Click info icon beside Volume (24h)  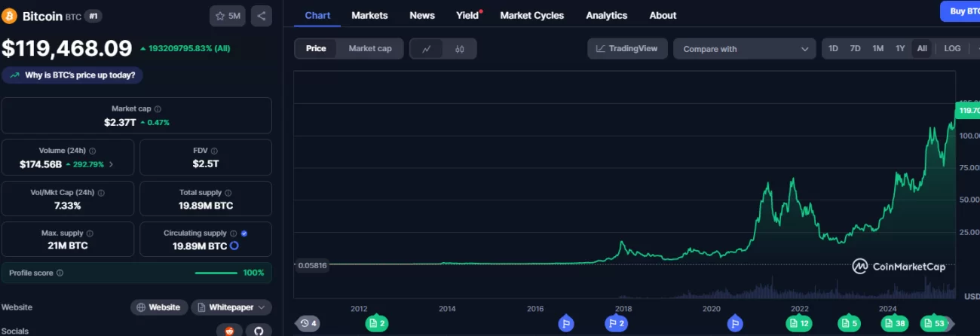tap(92, 151)
